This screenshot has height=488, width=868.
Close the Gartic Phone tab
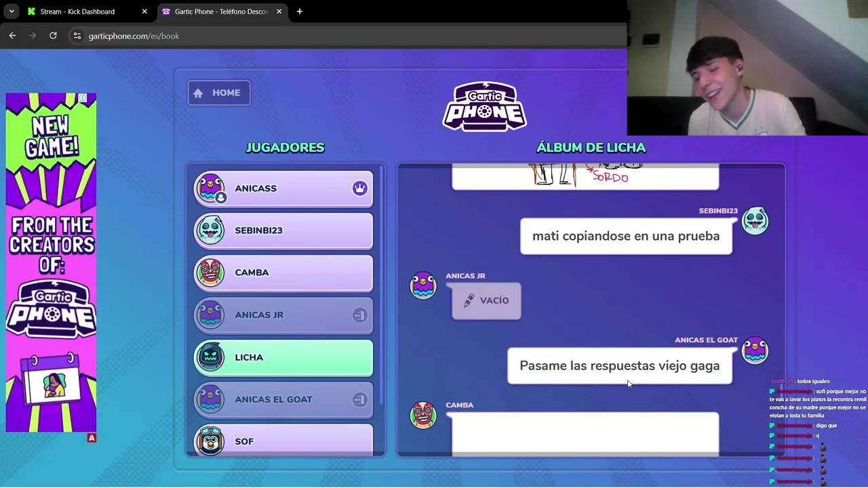(x=279, y=12)
